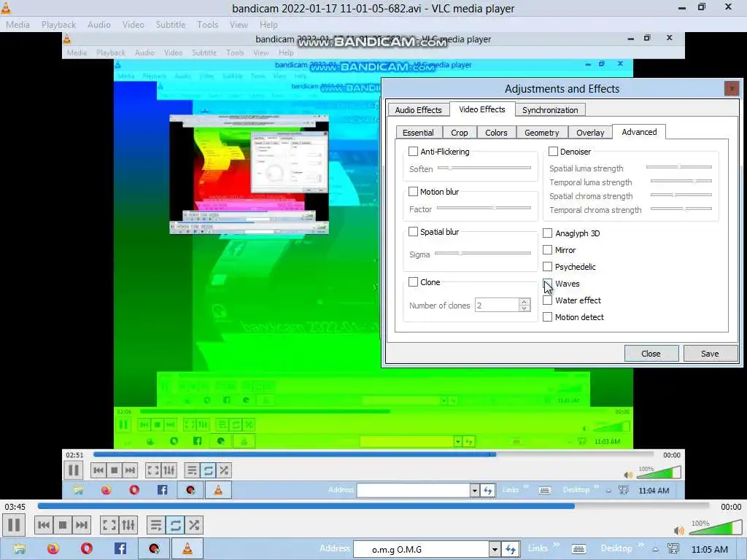
Task: Enable the Clone checkbox
Action: [x=413, y=282]
